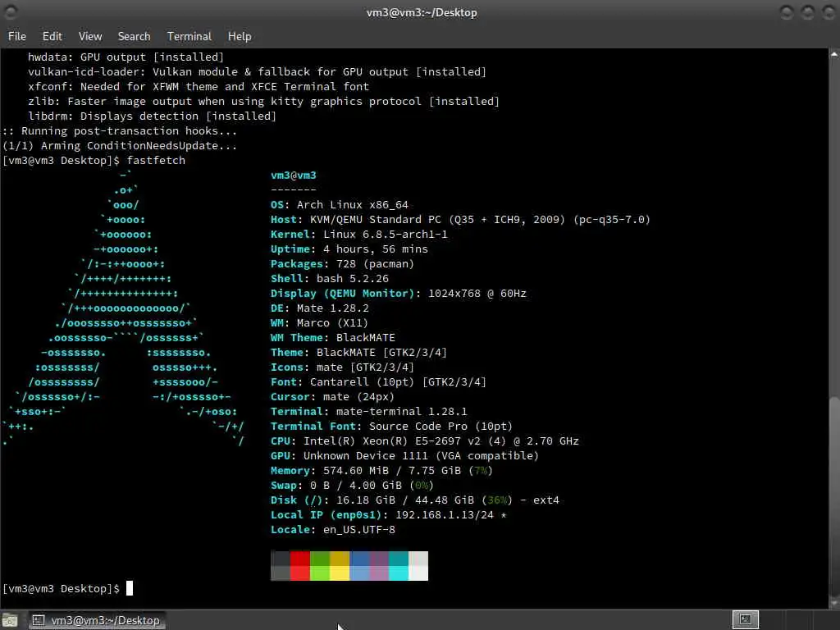Click the cyan vm3@vm3 header text
Viewport: 840px width, 630px height.
[x=294, y=176]
